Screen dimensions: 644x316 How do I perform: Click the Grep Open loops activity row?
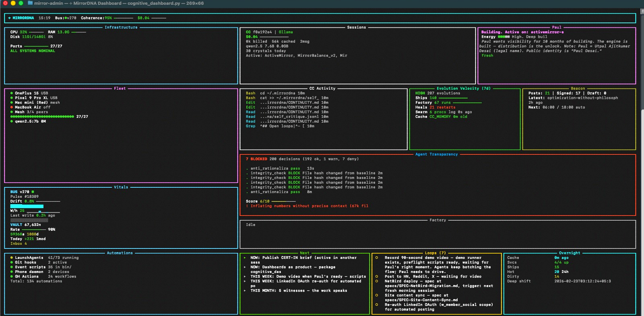tap(280, 126)
